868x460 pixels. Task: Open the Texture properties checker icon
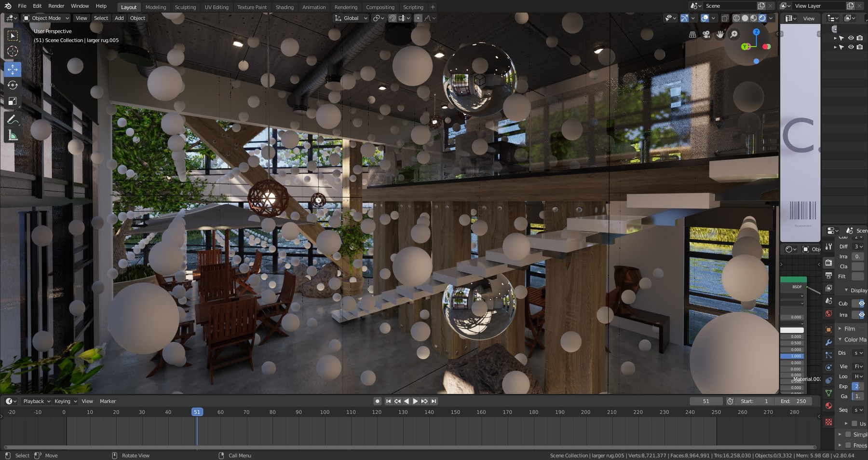(x=828, y=422)
